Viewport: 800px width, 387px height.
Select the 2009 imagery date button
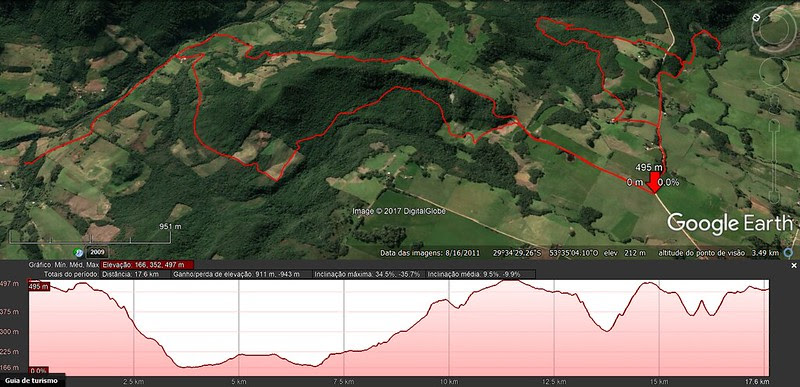(96, 252)
